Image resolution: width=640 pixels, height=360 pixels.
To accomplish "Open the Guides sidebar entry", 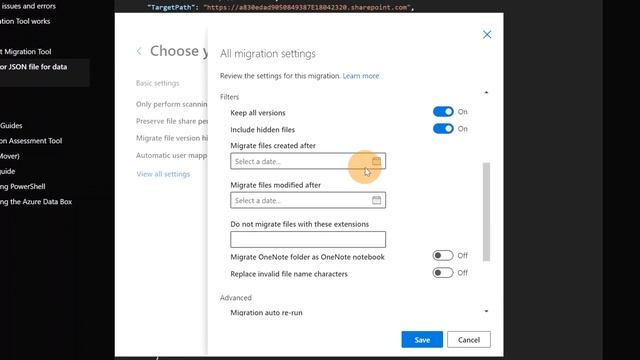I will click(x=11, y=126).
